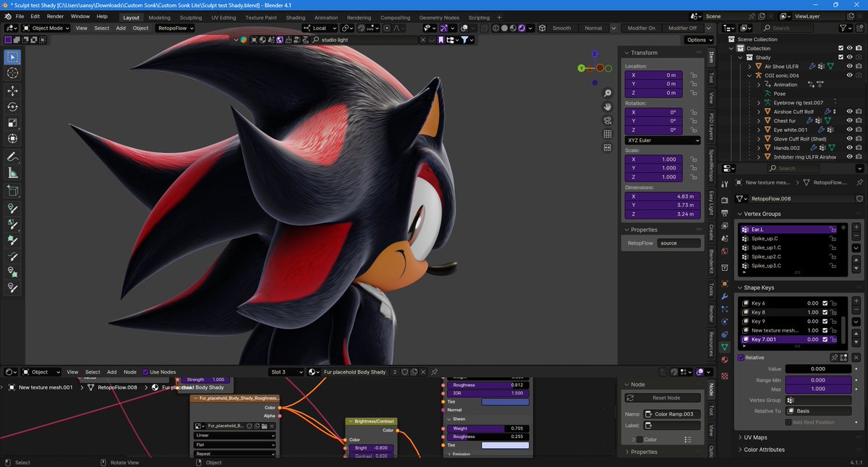Click Sheen Tint color swatch

point(505,445)
